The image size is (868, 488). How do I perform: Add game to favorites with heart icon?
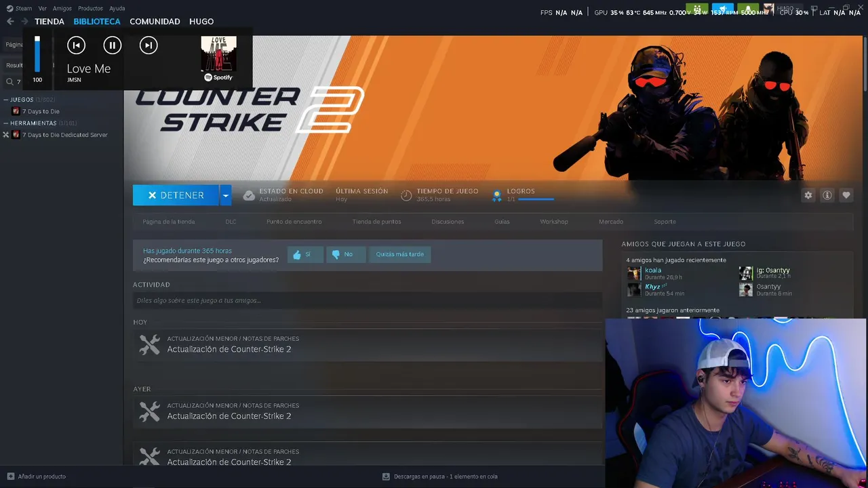(846, 195)
